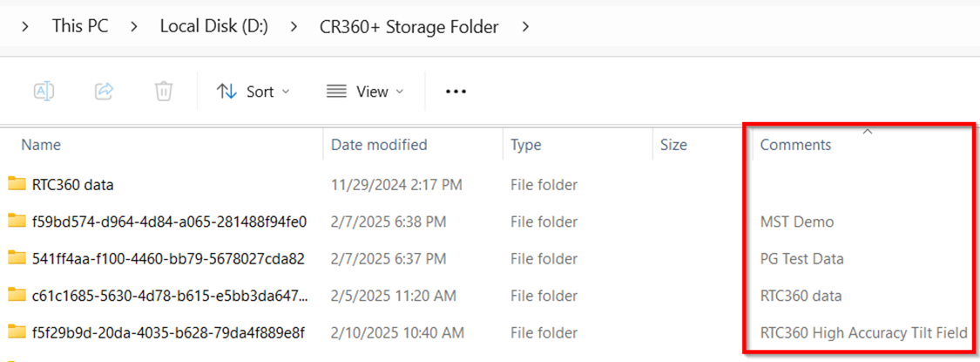Open the Sort dropdown
980x362 pixels.
pos(253,92)
